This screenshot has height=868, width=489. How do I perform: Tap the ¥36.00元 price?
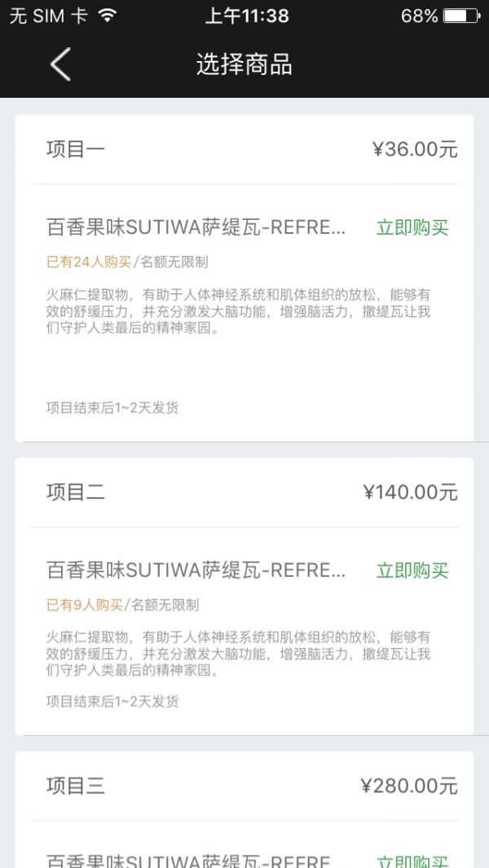415,149
